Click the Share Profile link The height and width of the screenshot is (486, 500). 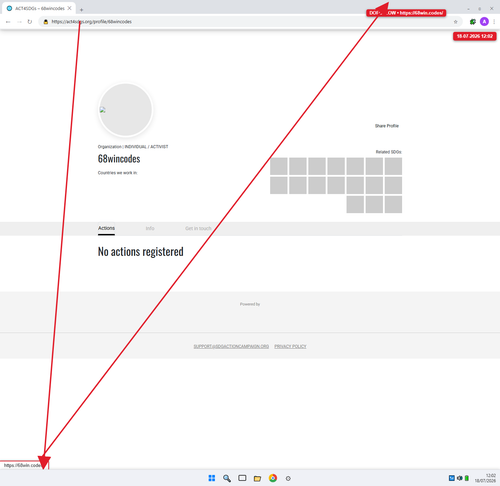click(387, 126)
